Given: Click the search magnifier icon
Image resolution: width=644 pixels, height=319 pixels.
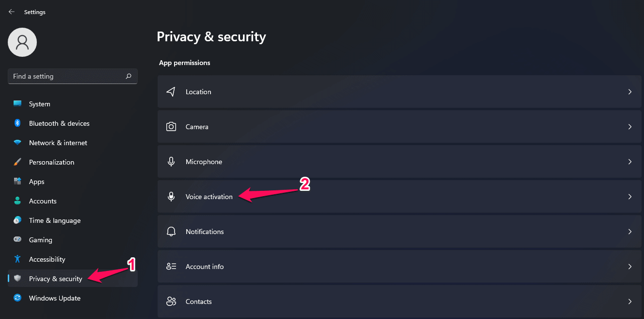Looking at the screenshot, I should click(x=129, y=76).
